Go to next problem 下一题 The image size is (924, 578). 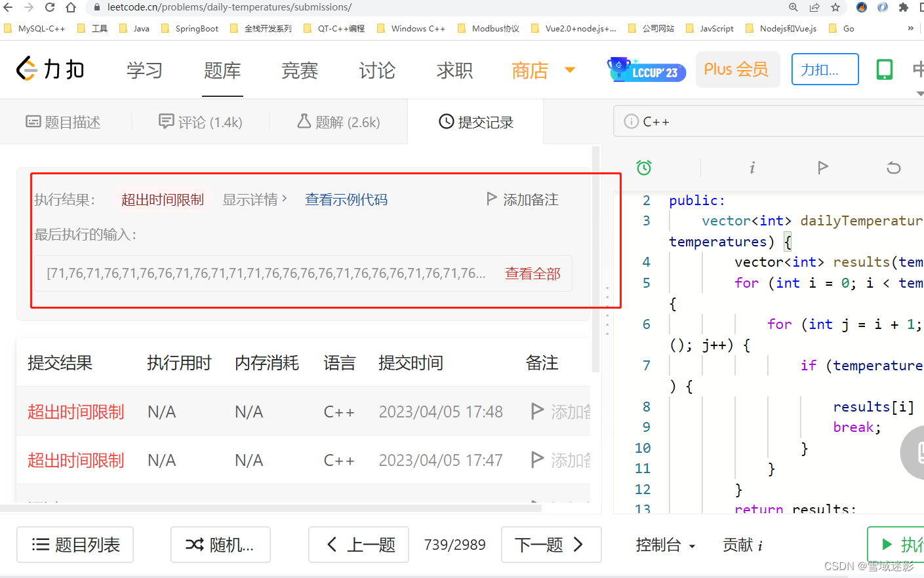[x=552, y=545]
